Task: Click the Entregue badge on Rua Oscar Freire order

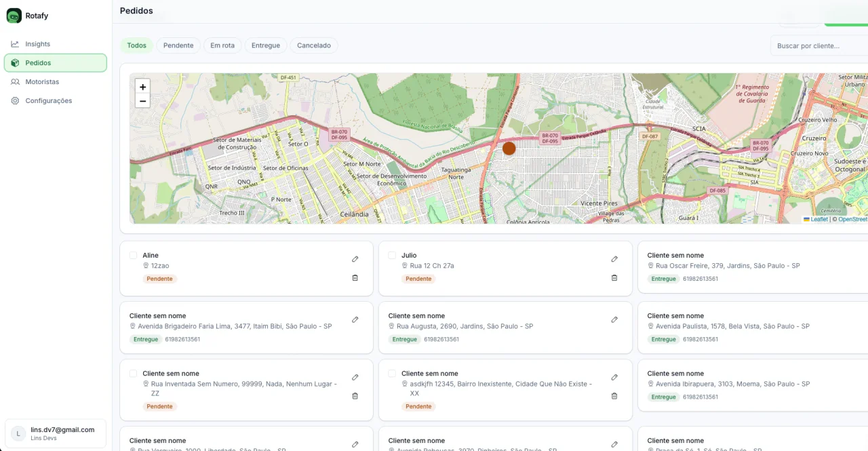Action: click(x=664, y=279)
